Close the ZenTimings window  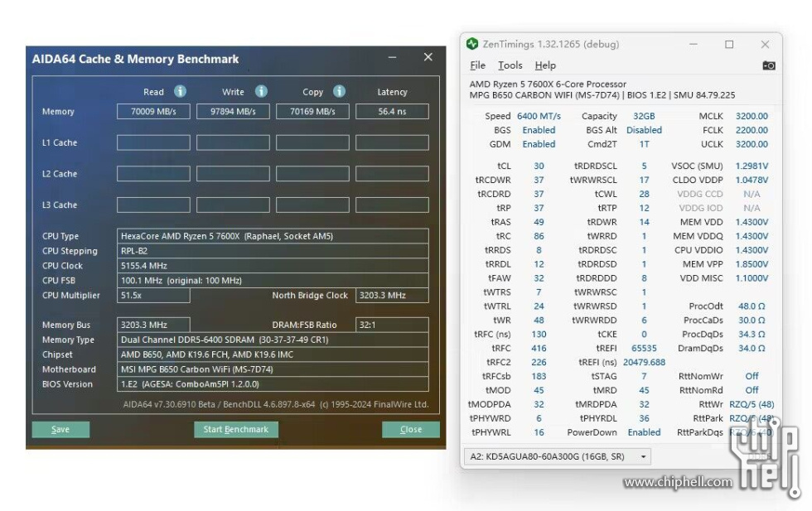tap(765, 45)
